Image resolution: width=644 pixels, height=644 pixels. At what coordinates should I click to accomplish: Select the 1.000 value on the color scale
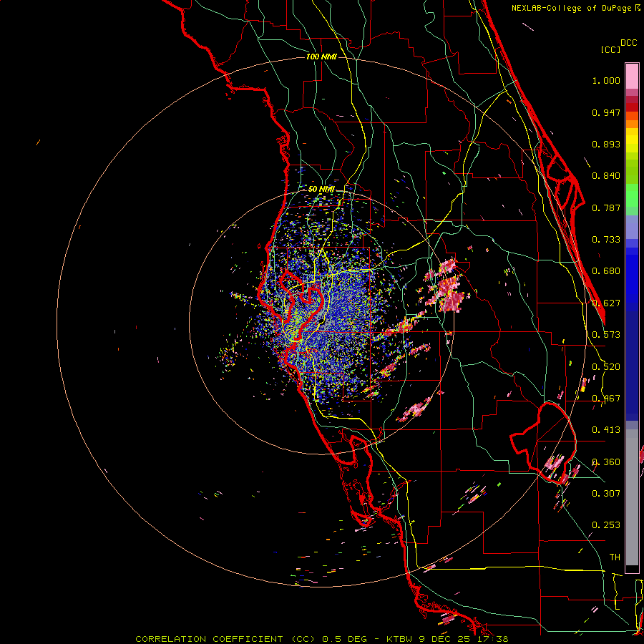click(606, 80)
